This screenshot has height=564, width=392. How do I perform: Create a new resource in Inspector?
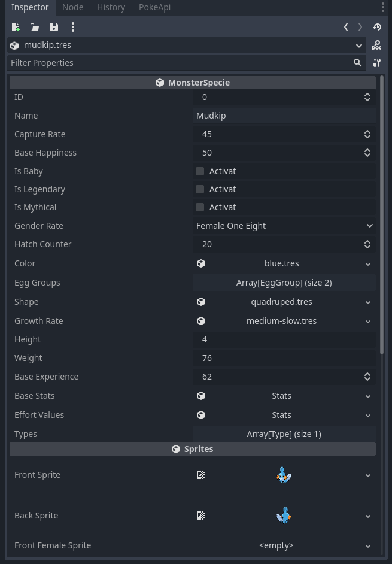coord(16,27)
